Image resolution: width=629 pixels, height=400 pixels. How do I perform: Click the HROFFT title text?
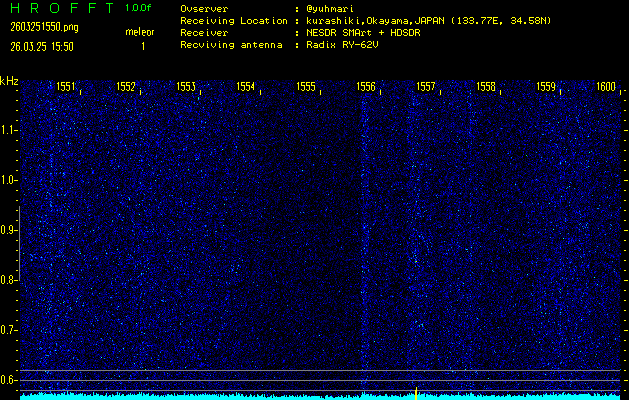click(x=62, y=8)
